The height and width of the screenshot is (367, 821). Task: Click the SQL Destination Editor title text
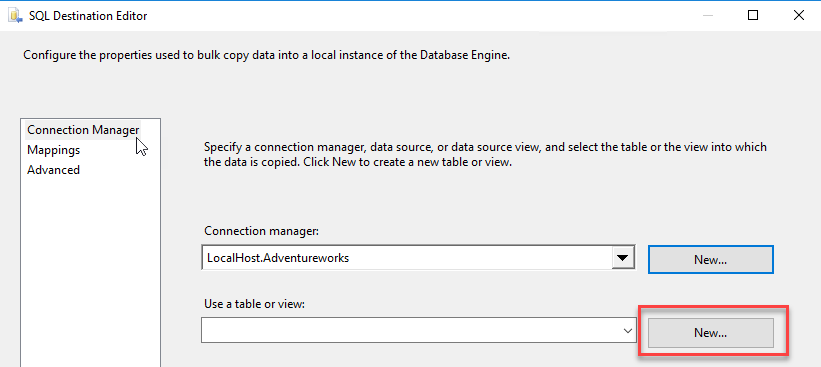coord(88,16)
